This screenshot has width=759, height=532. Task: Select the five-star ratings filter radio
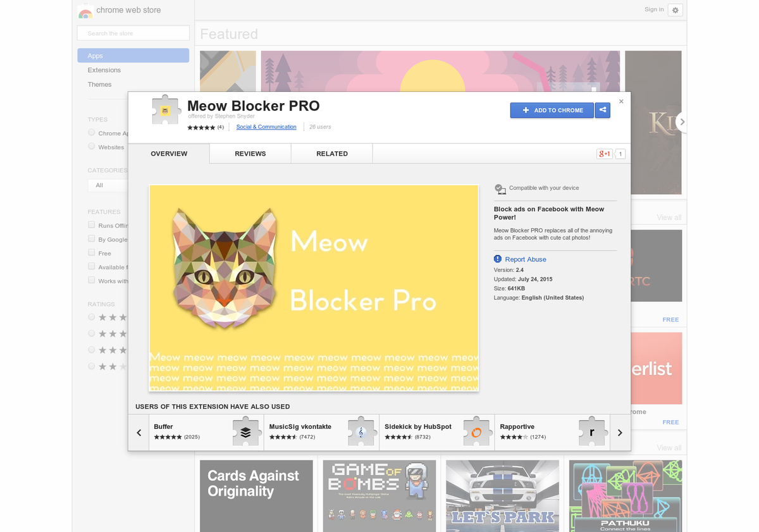coord(92,317)
